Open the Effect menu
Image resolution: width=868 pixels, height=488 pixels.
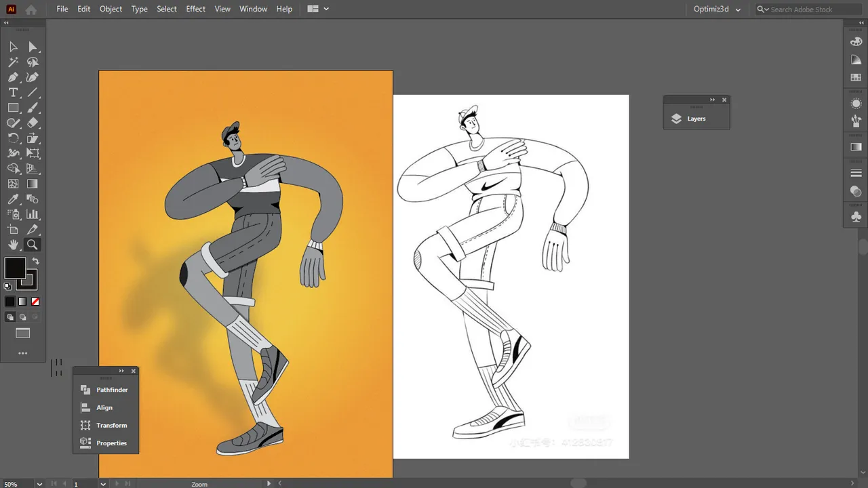pos(196,9)
